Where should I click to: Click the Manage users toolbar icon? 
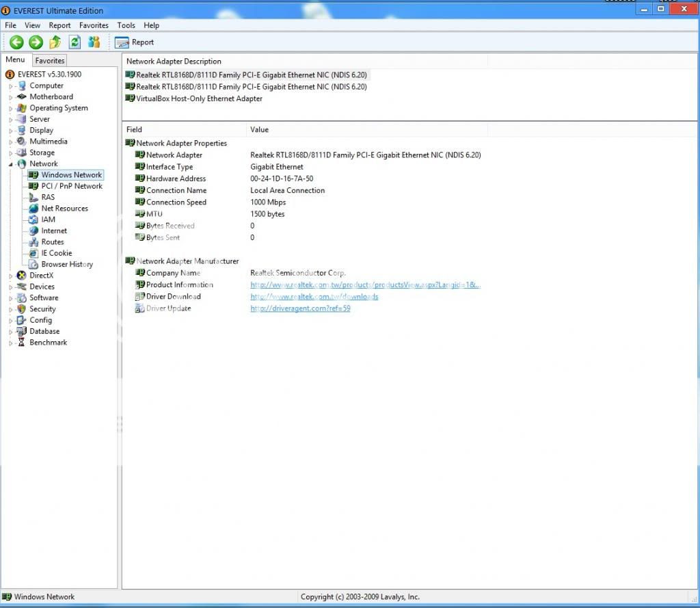pos(94,42)
